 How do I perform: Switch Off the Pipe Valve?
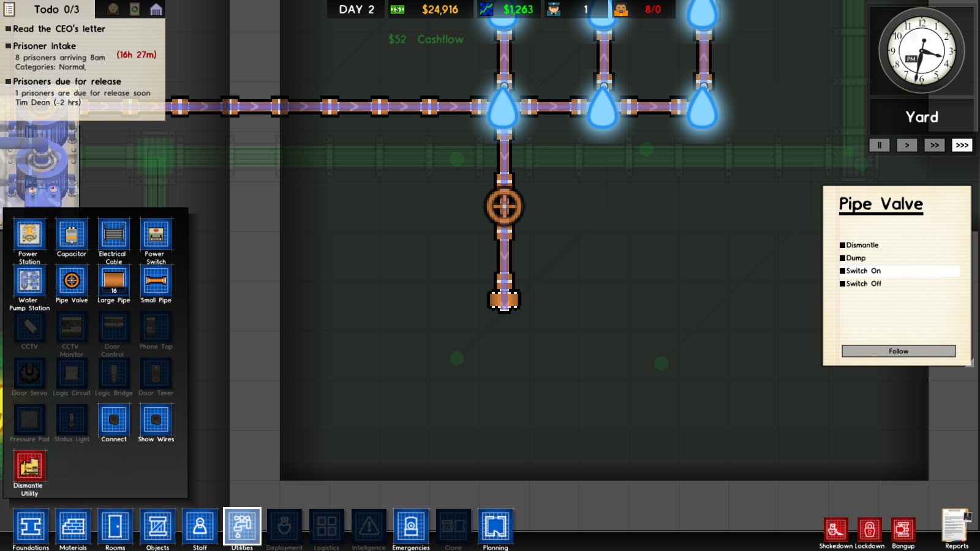click(899, 283)
